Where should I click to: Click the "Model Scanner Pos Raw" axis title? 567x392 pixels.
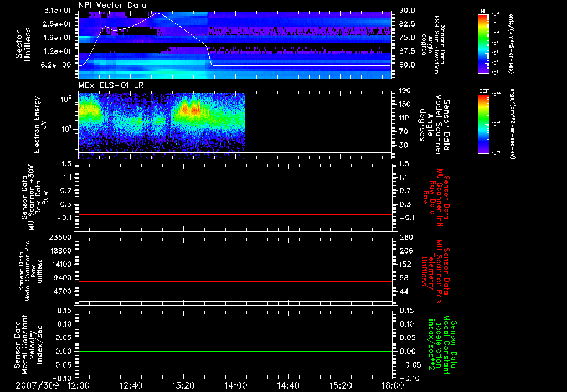(x=30, y=271)
